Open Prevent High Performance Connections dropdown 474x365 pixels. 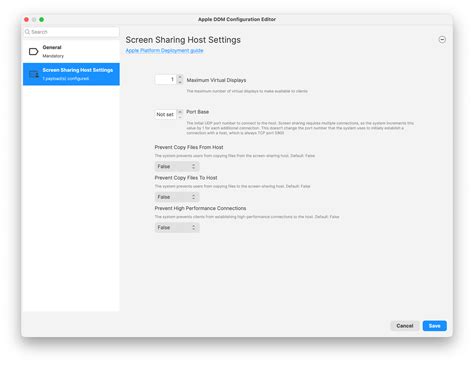point(177,228)
